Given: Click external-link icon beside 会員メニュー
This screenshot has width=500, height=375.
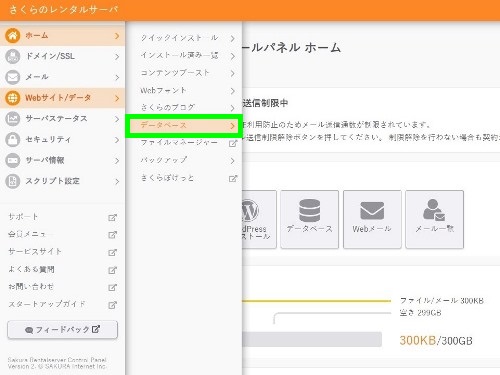Looking at the screenshot, I should click(113, 235).
